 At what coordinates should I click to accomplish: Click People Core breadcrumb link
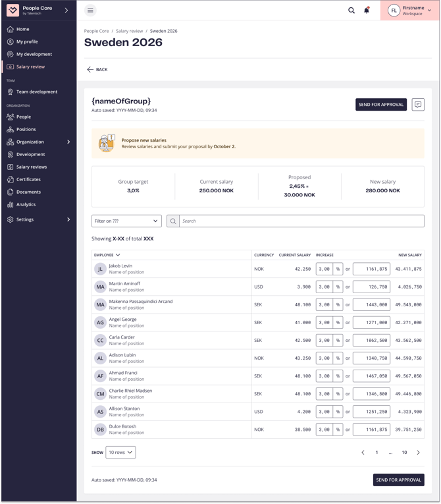96,31
